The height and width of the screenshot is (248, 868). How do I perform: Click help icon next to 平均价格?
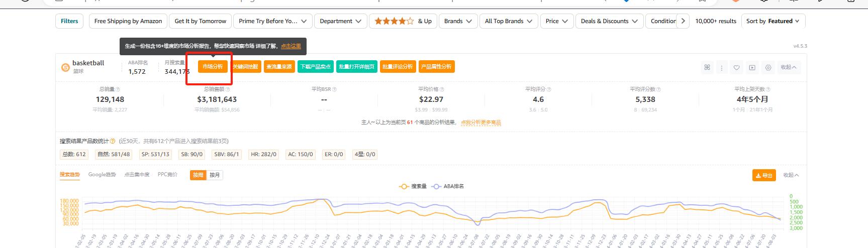[x=441, y=89]
